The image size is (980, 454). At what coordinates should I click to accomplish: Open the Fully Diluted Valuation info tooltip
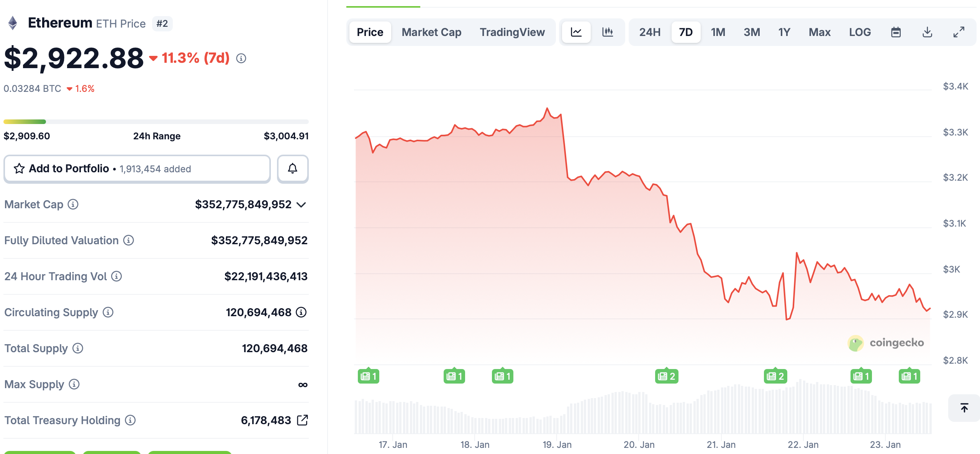coord(128,240)
